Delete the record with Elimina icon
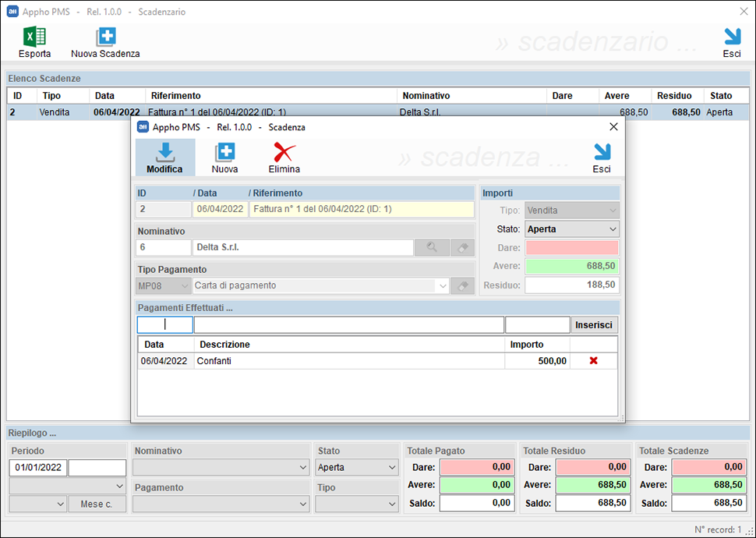 (284, 158)
